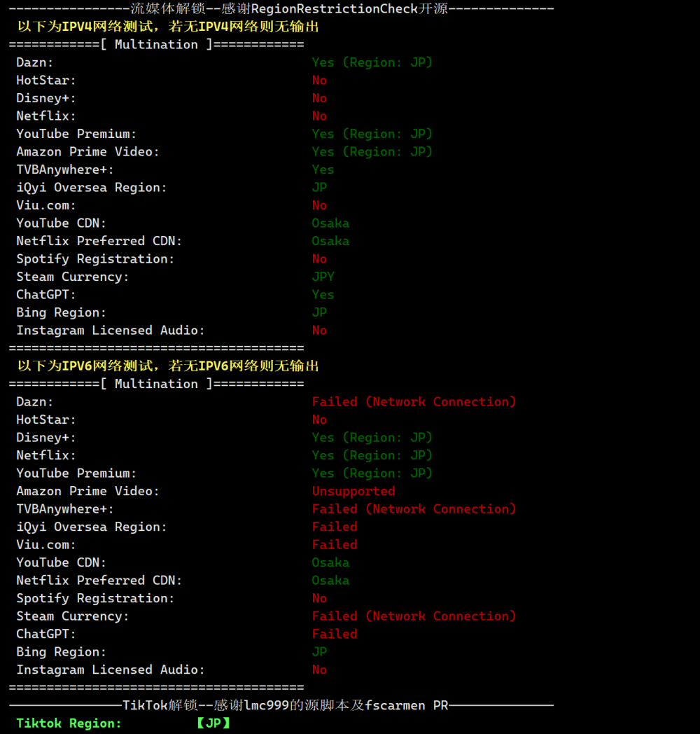Select IPV6 Netflix Preferred CDN value 'Osaka'
The height and width of the screenshot is (734, 700).
(x=331, y=581)
